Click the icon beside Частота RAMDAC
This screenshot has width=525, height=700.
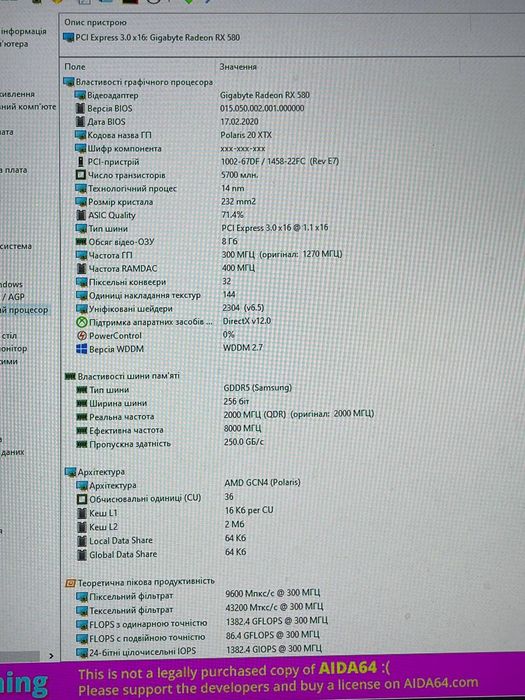tap(81, 269)
